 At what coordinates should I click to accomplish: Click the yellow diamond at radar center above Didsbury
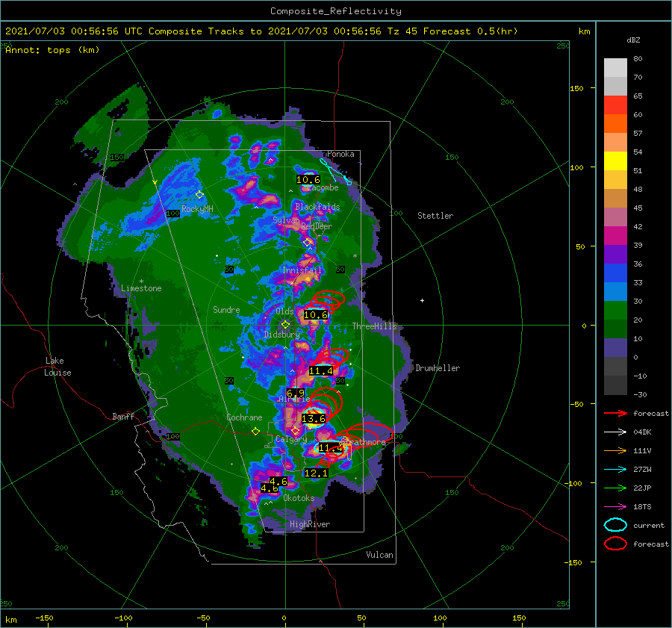285,325
